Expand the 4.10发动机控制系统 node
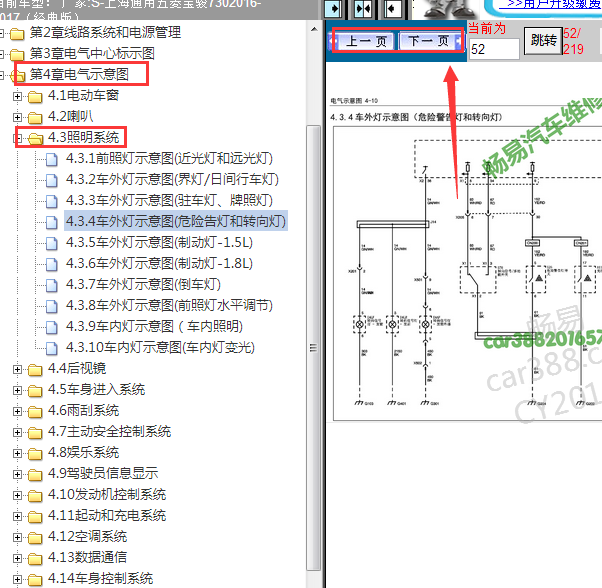 17,495
